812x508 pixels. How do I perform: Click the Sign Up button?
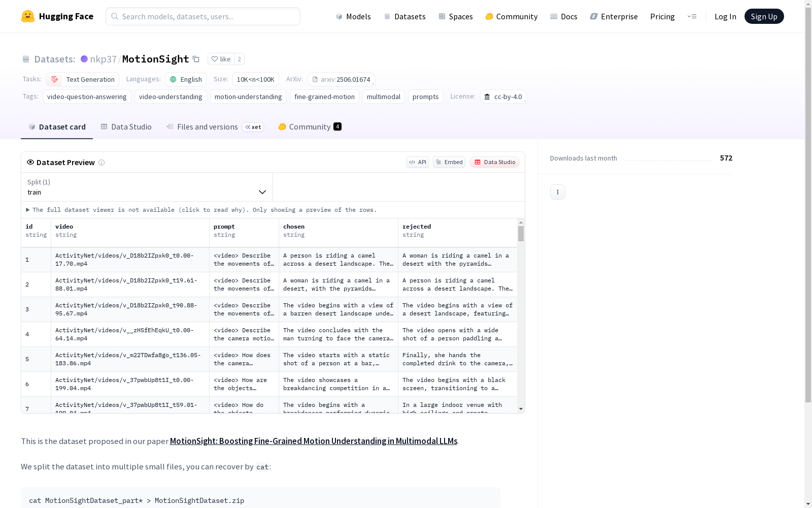point(764,16)
